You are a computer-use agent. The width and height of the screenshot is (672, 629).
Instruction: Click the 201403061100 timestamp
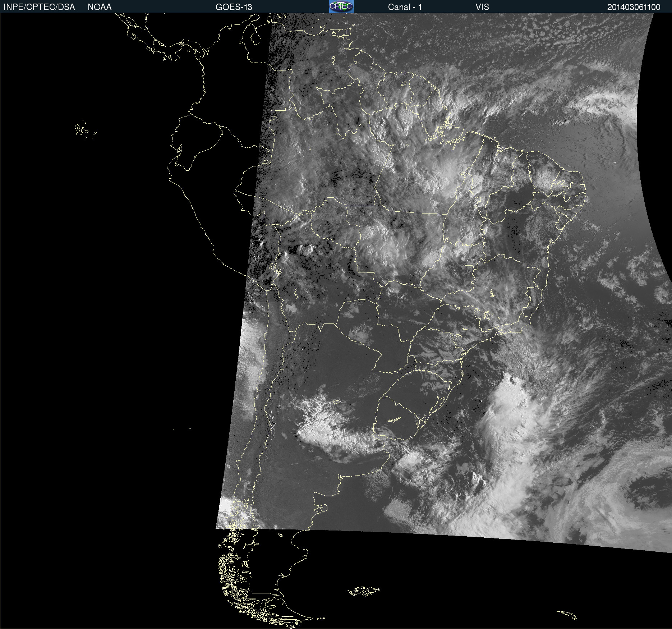[x=634, y=7]
